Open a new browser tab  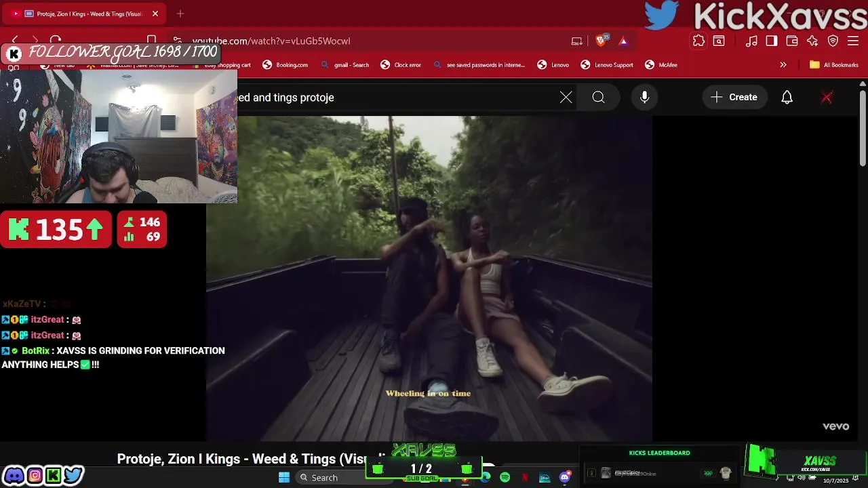[180, 14]
